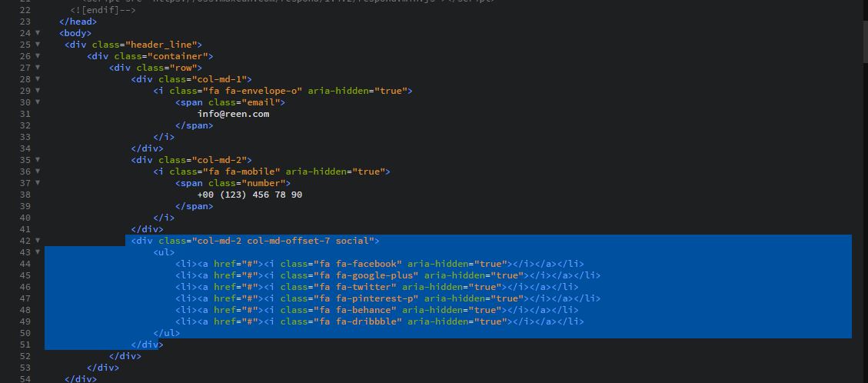Fold the col-md-1 div at line 28
The width and height of the screenshot is (868, 383).
(x=38, y=79)
